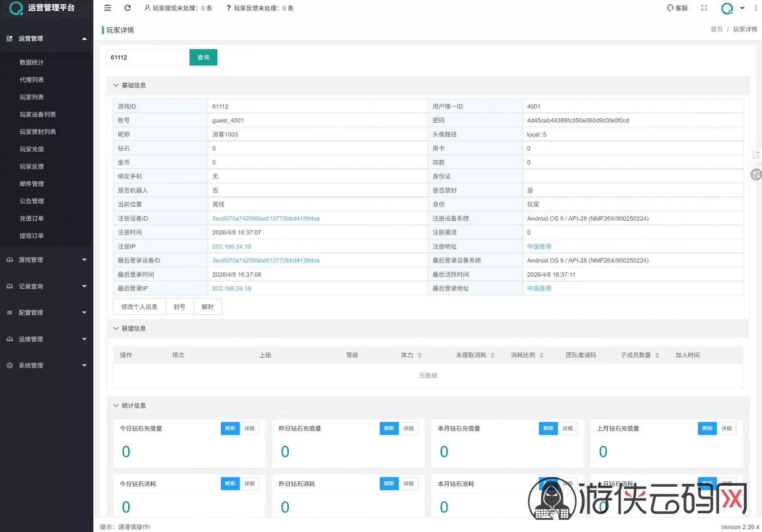Click the user avatar icon at top right
Viewport: 762px width, 532px height.
tap(727, 8)
